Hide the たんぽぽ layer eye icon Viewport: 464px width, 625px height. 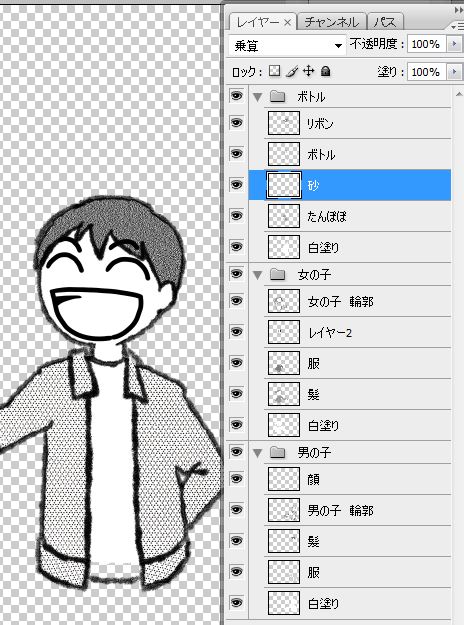point(236,216)
